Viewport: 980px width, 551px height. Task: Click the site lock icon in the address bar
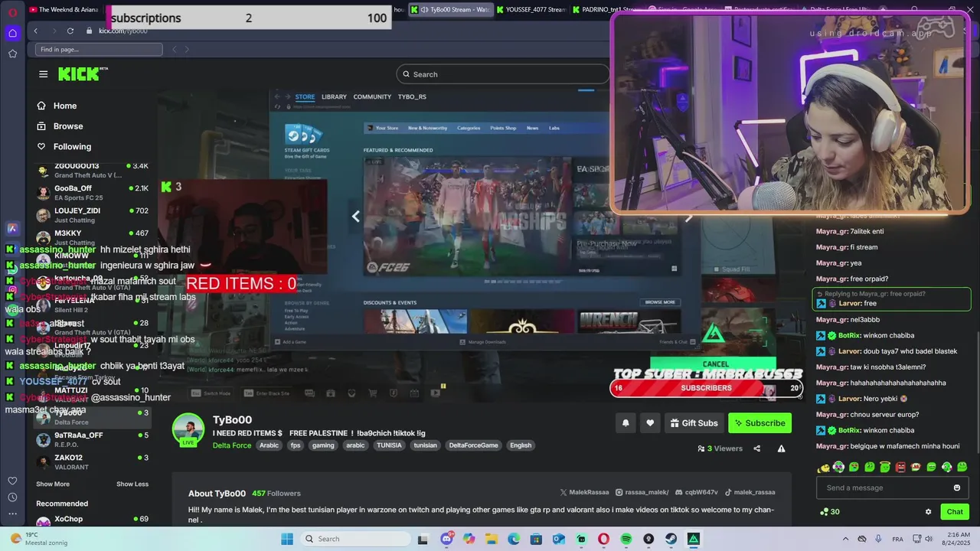(x=89, y=31)
